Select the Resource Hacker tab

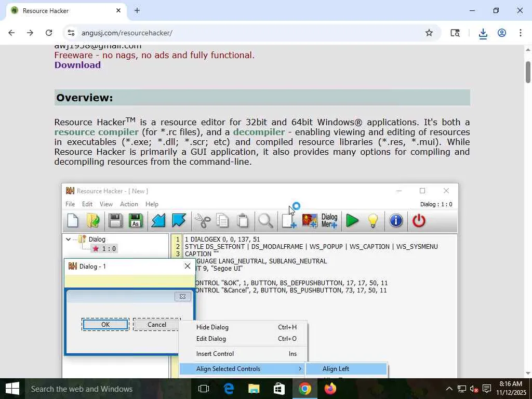tap(66, 10)
